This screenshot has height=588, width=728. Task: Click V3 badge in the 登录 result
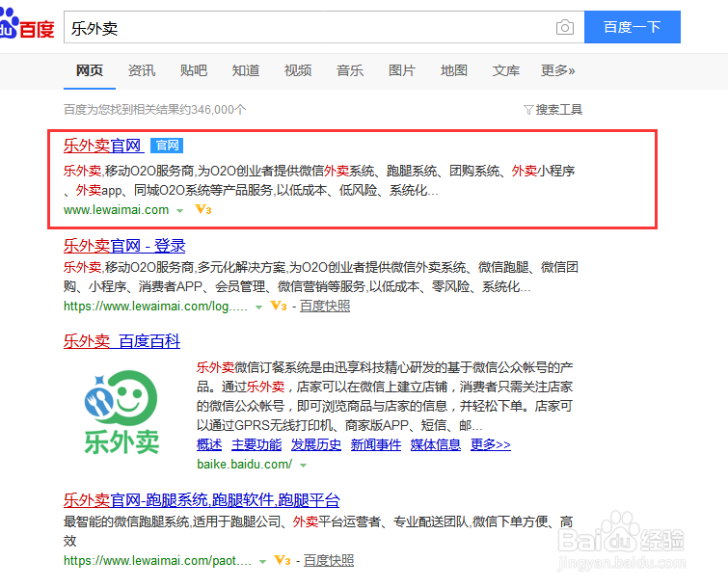279,307
